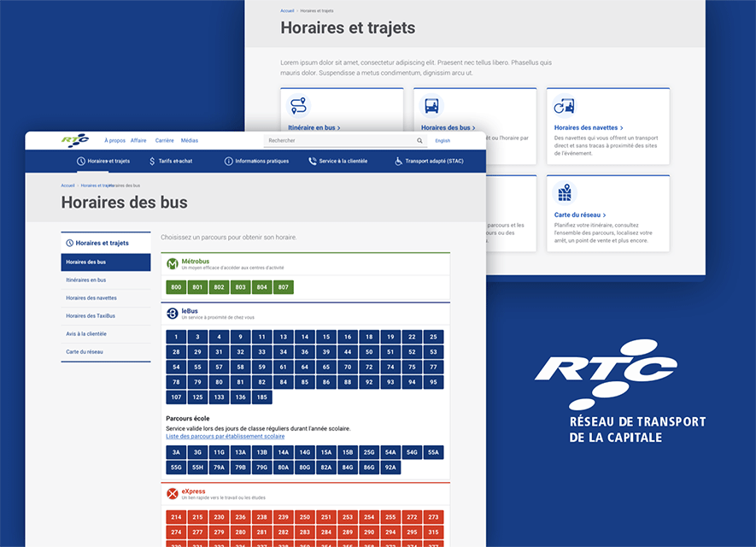This screenshot has width=756, height=547.
Task: Select eXpress route 214
Action: pyautogui.click(x=176, y=517)
